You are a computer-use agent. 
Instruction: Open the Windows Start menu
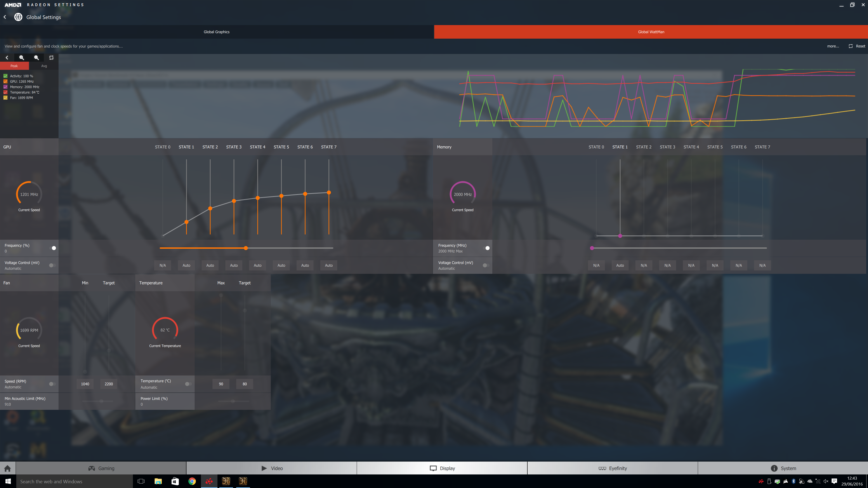tap(8, 481)
